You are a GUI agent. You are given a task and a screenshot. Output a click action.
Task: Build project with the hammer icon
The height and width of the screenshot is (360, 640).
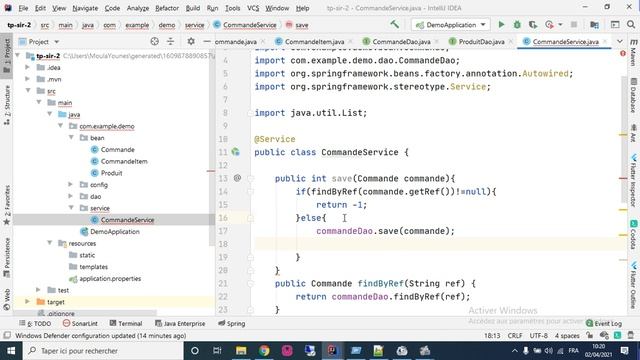click(395, 24)
